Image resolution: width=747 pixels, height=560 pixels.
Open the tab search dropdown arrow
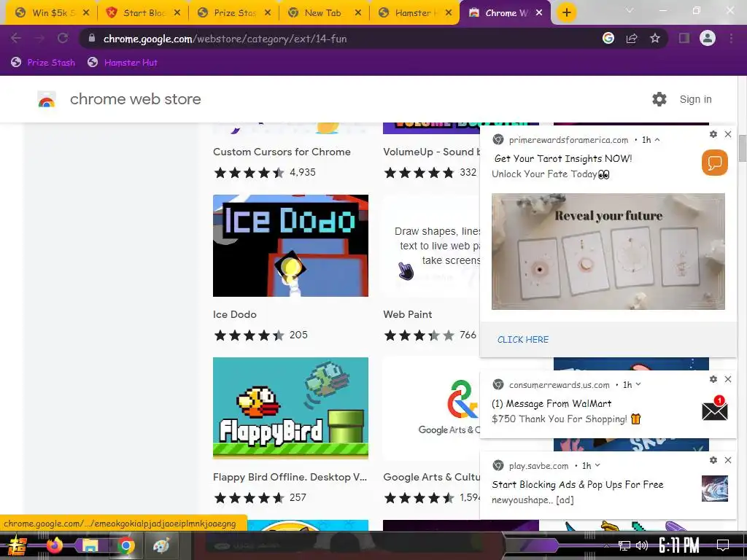(630, 10)
